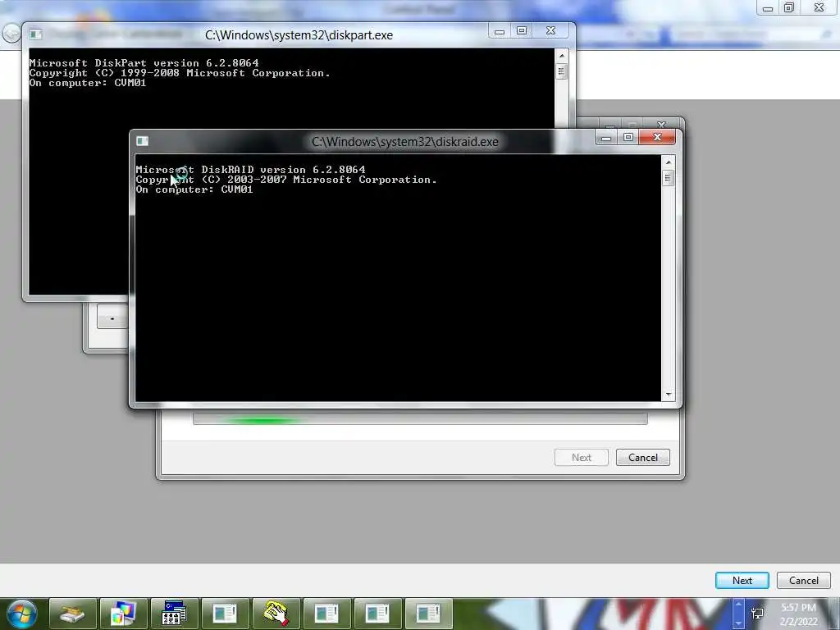Click the taskbar clock showing 5:57 PM
Image resolution: width=840 pixels, height=630 pixels.
(798, 608)
